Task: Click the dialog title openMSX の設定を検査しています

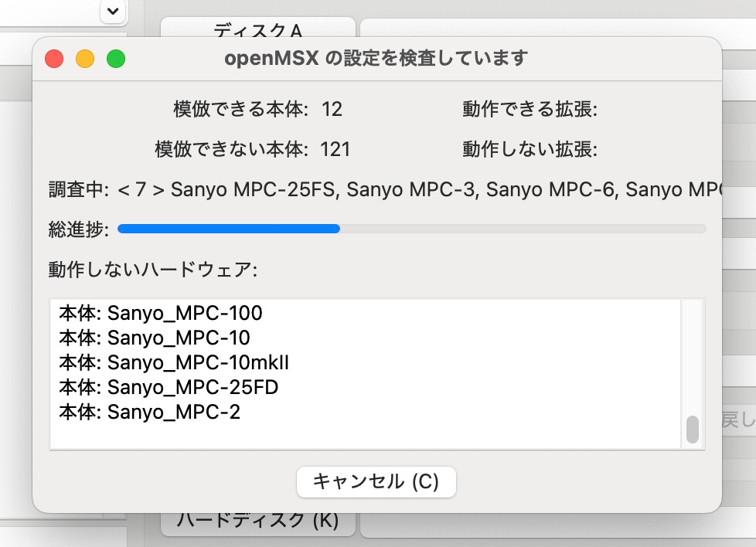Action: click(376, 58)
